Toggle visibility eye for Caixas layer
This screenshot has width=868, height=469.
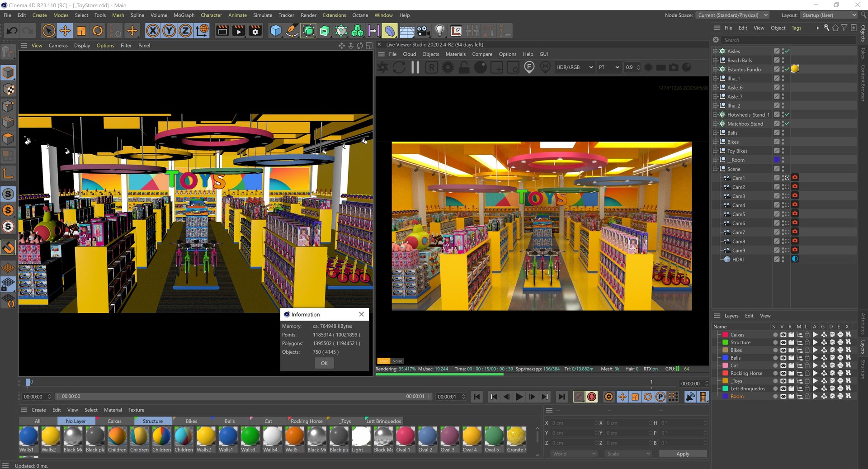pos(783,335)
